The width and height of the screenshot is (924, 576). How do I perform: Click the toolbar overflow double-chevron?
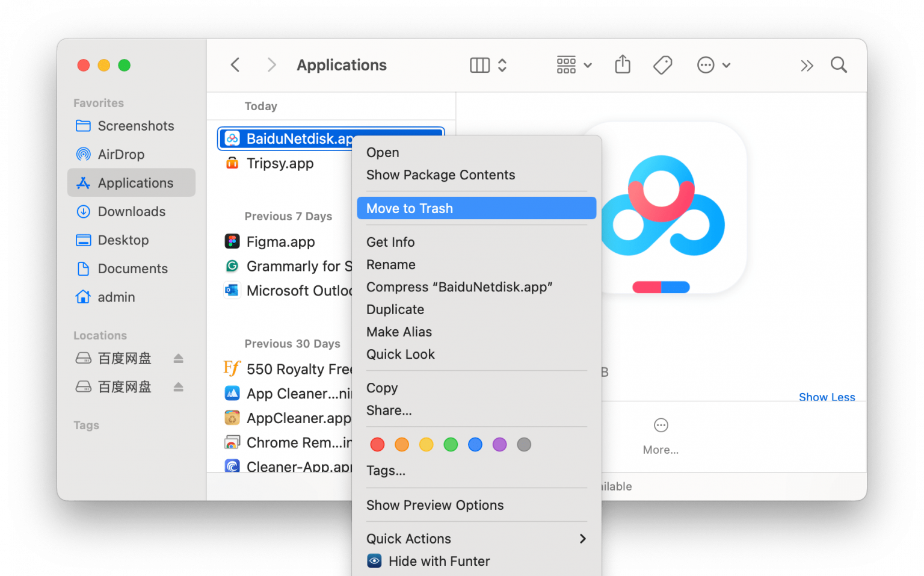807,65
